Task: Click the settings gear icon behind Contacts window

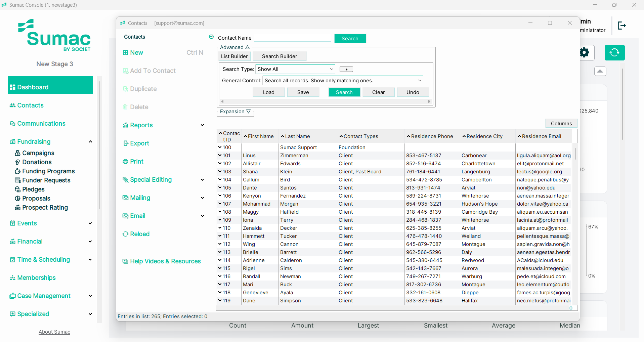Action: 585,52
